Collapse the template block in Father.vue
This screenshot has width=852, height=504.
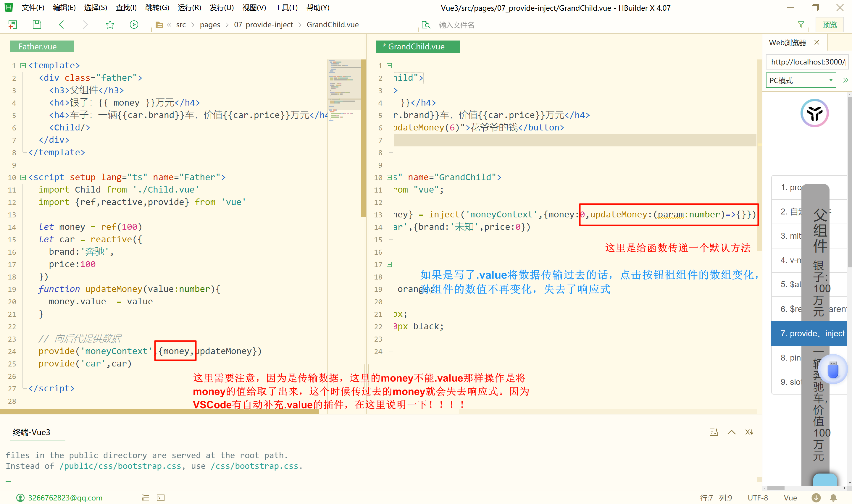pyautogui.click(x=23, y=66)
